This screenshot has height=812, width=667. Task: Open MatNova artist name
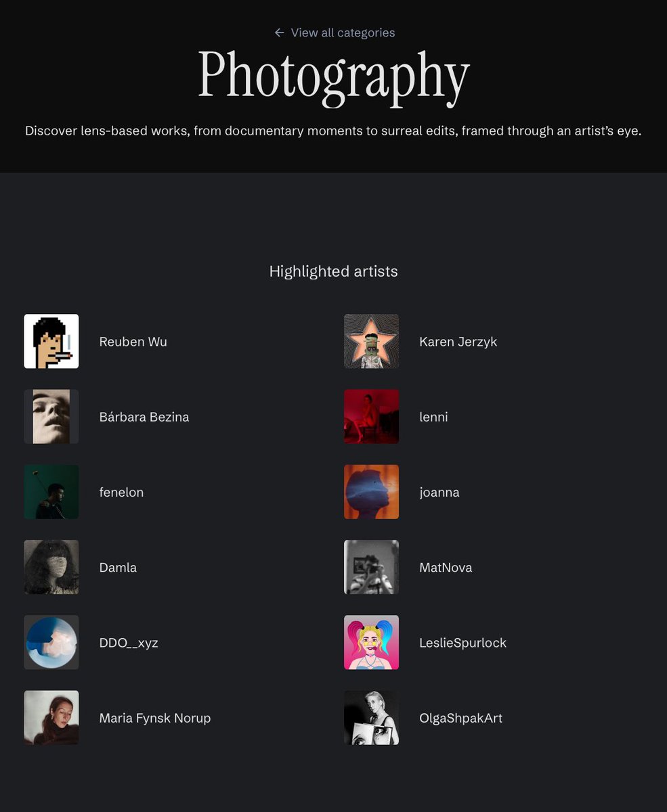click(446, 567)
